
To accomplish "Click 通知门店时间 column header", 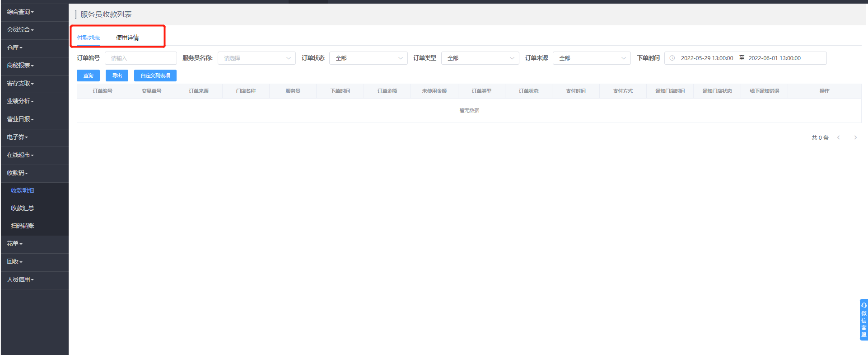I will 670,91.
